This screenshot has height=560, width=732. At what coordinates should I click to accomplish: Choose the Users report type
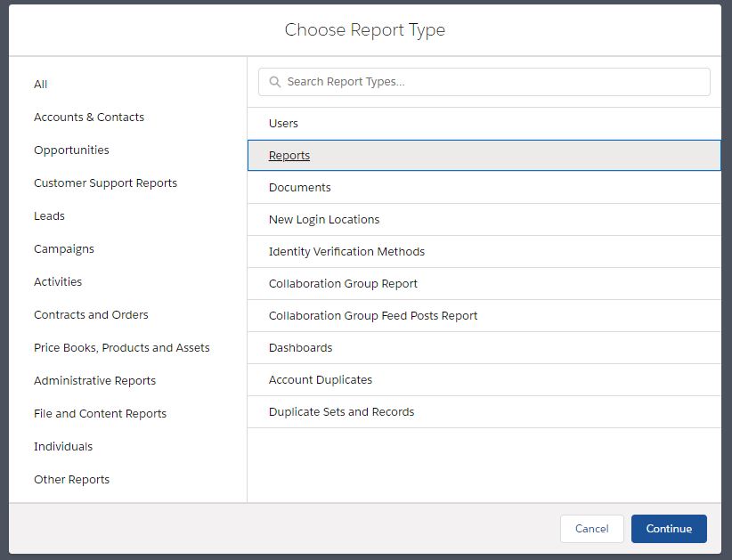[x=283, y=124]
